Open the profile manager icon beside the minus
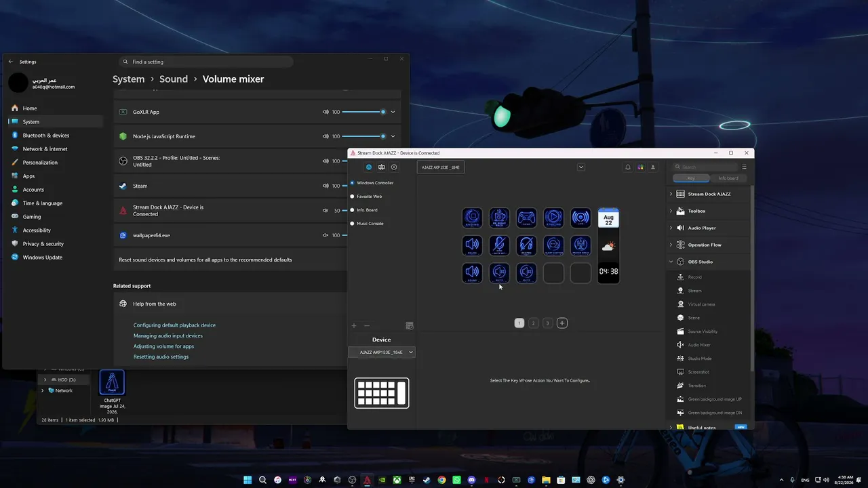Image resolution: width=868 pixels, height=488 pixels. coord(410,326)
